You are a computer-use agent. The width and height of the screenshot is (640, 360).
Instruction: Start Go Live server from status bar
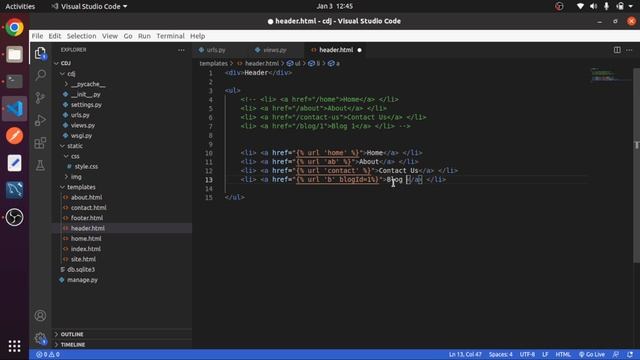coord(591,354)
